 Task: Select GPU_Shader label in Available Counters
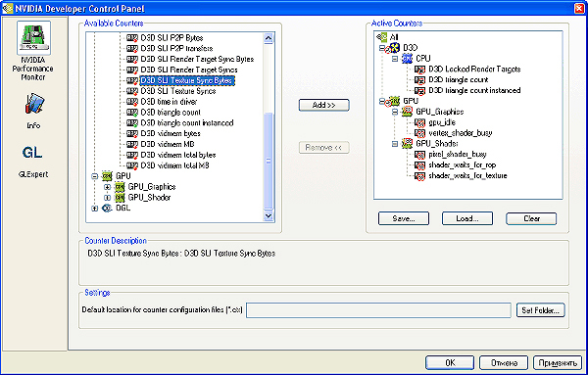149,198
